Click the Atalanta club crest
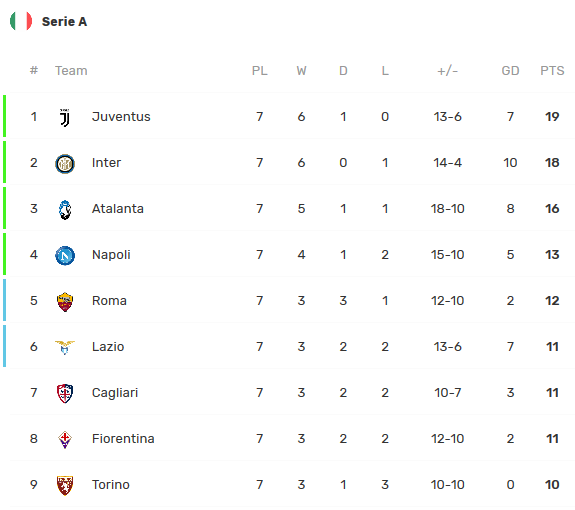The width and height of the screenshot is (575, 510). 65,210
